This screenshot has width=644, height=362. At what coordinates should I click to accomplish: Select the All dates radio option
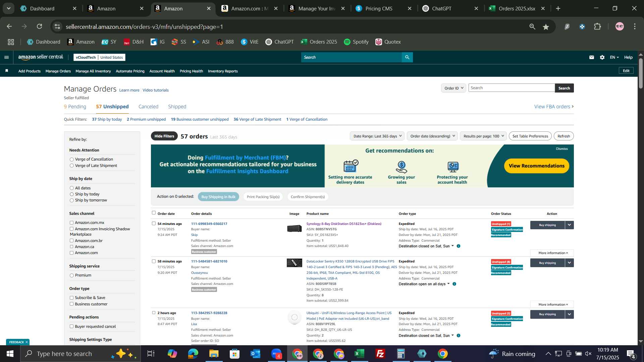pyautogui.click(x=71, y=188)
